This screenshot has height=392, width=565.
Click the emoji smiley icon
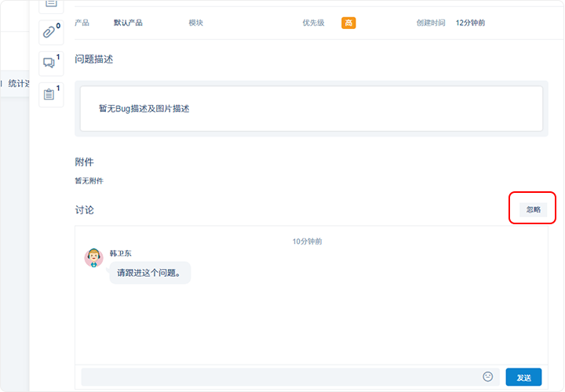coord(487,376)
